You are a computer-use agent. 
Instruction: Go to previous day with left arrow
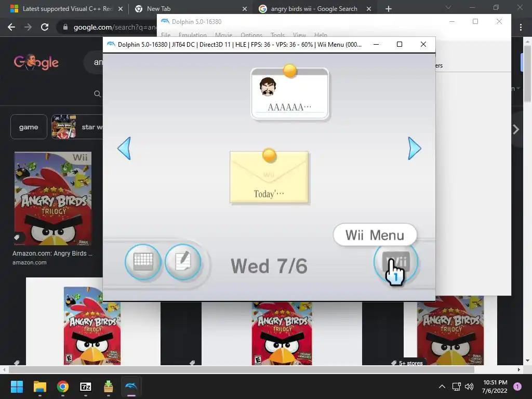pyautogui.click(x=124, y=148)
